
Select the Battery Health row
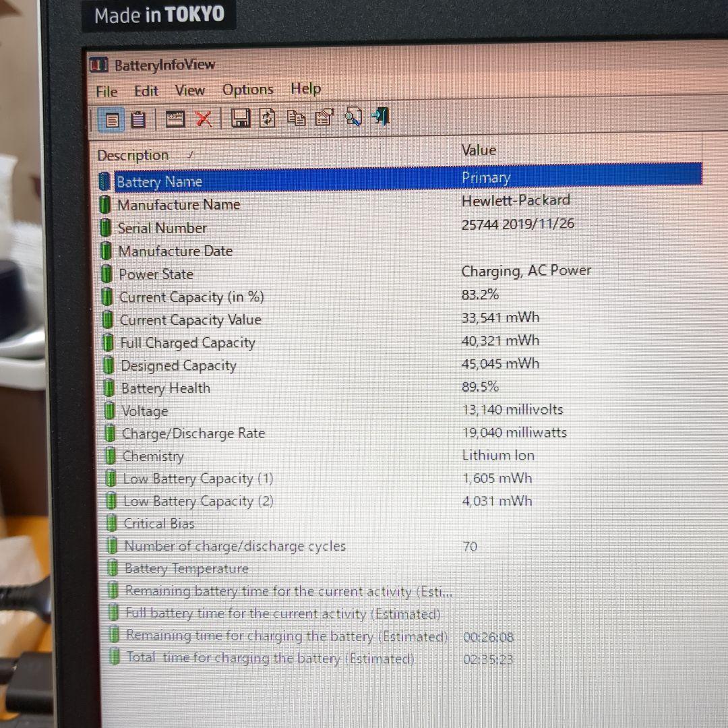pyautogui.click(x=166, y=388)
